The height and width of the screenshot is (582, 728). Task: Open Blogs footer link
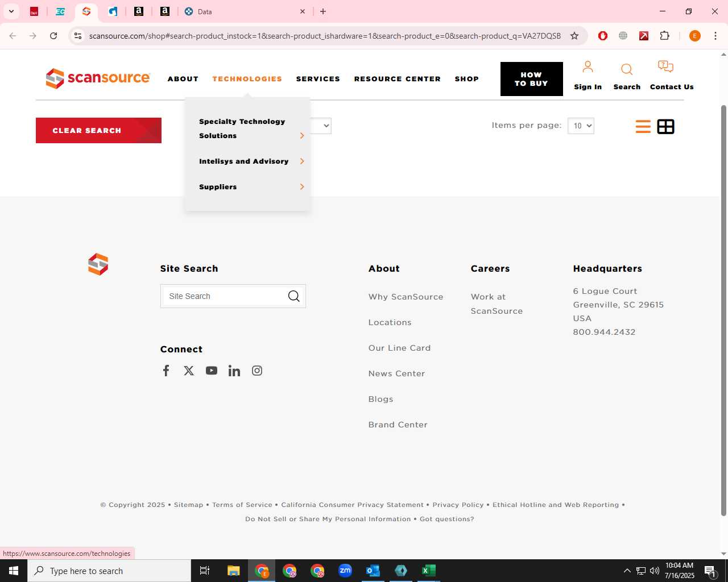380,399
